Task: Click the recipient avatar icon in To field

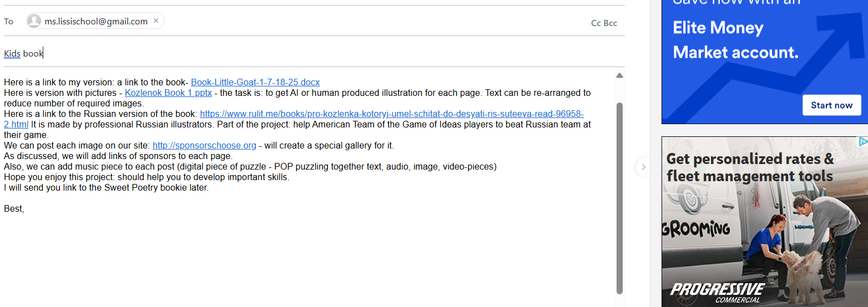Action: [34, 21]
